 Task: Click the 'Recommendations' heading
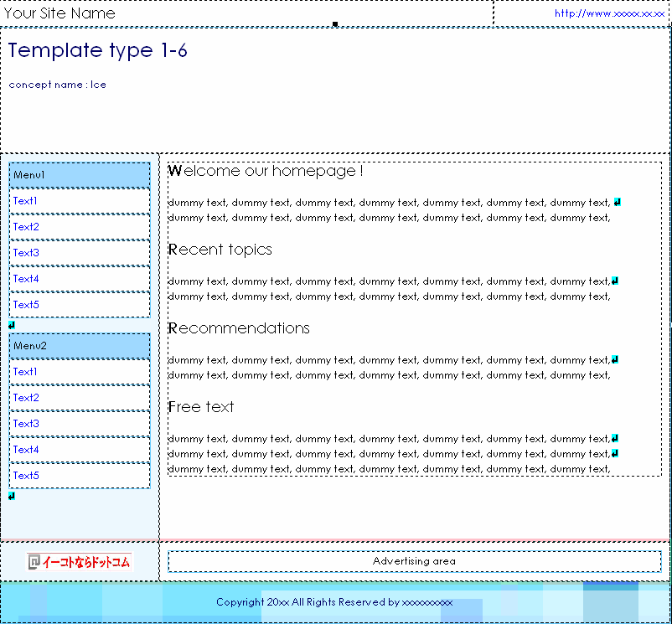click(x=240, y=328)
